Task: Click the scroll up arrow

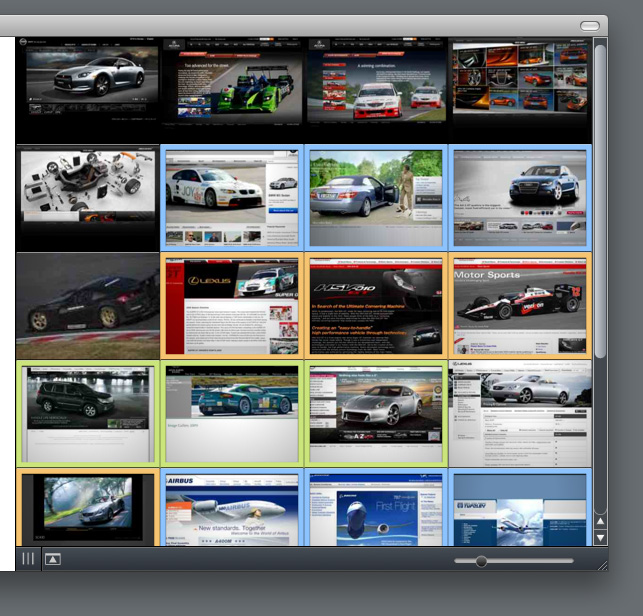Action: (600, 522)
